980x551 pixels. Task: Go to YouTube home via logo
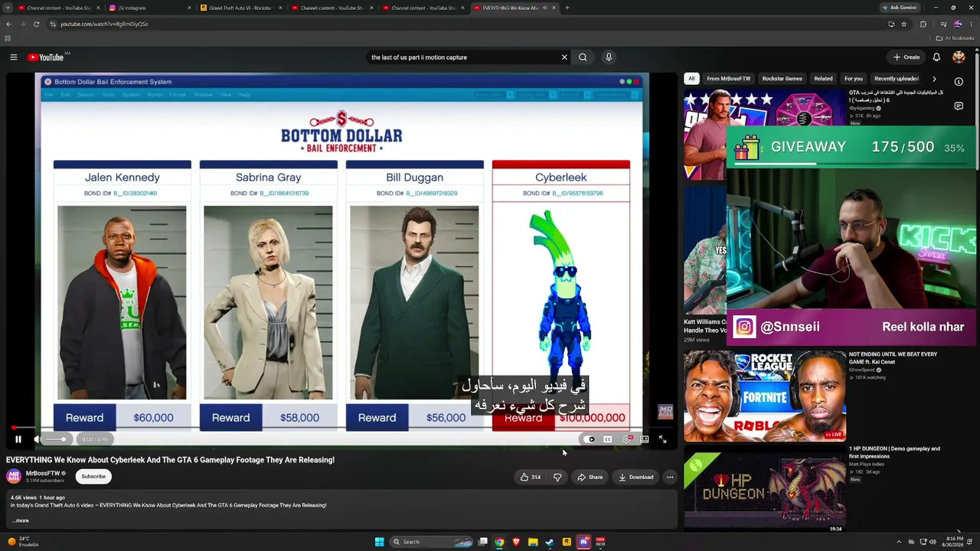tap(46, 57)
